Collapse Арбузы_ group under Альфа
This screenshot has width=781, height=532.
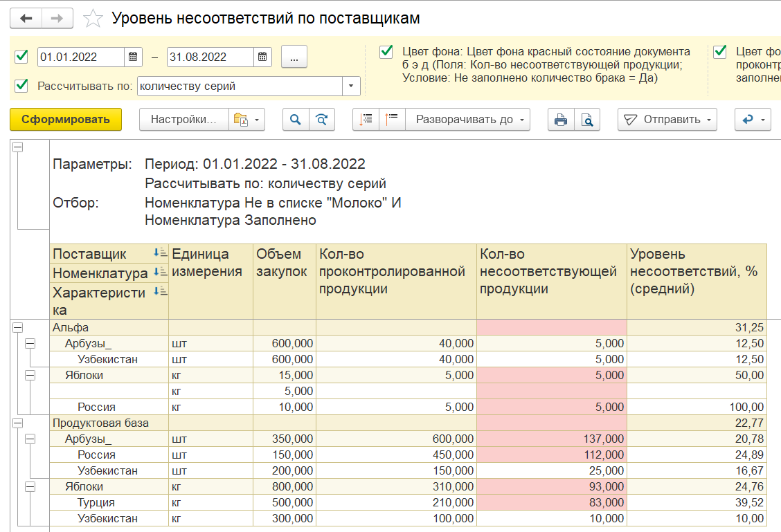30,343
